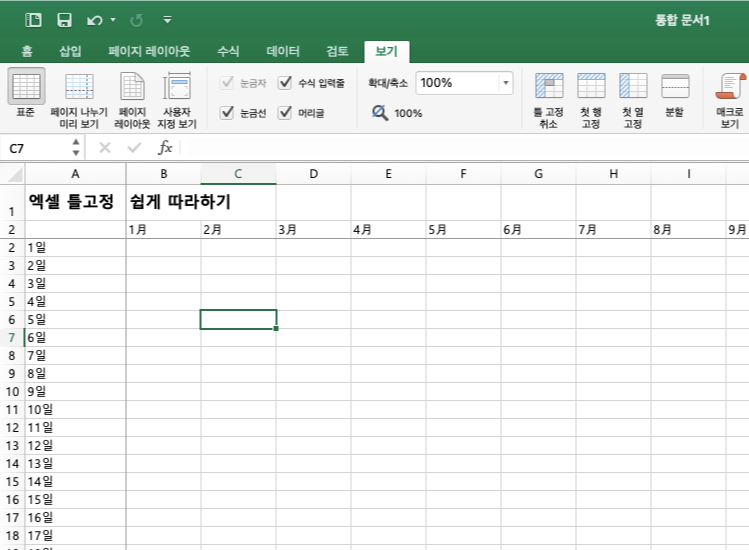The height and width of the screenshot is (550, 749).
Task: Click cell containing 쉽게 따라하기
Action: pyautogui.click(x=163, y=202)
